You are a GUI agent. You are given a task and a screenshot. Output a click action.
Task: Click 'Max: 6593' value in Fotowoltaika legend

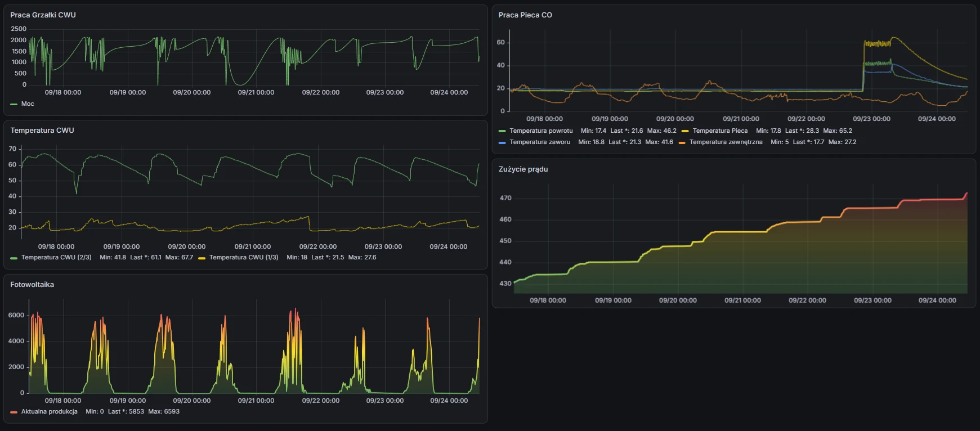(164, 412)
